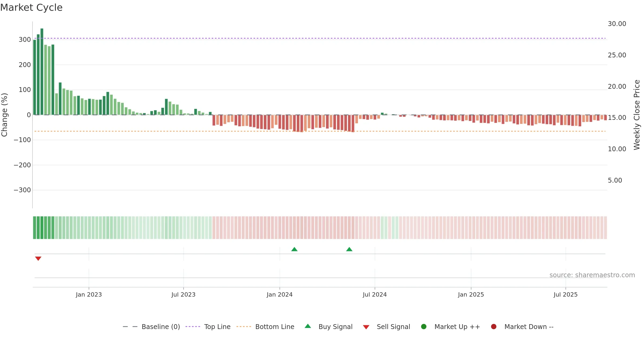Toggle the Baseline (0) legend entry

[x=151, y=327]
